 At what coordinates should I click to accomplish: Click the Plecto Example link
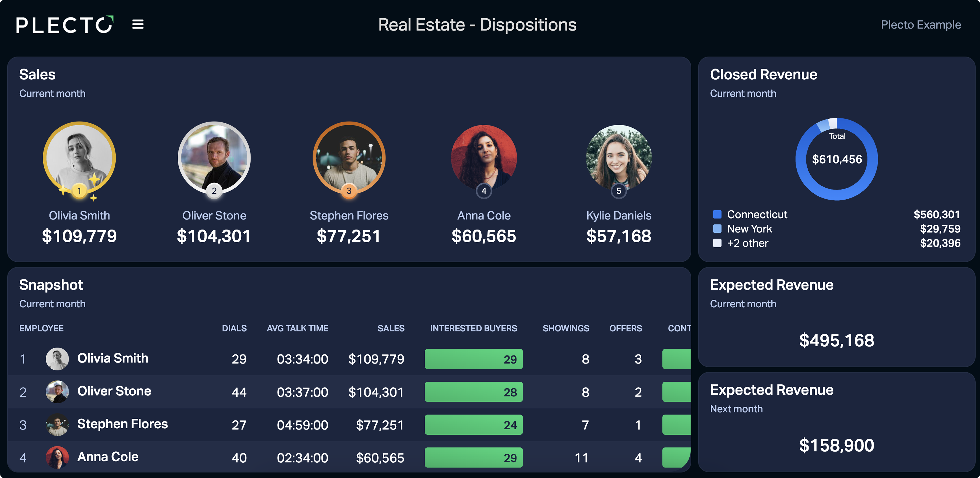coord(921,25)
